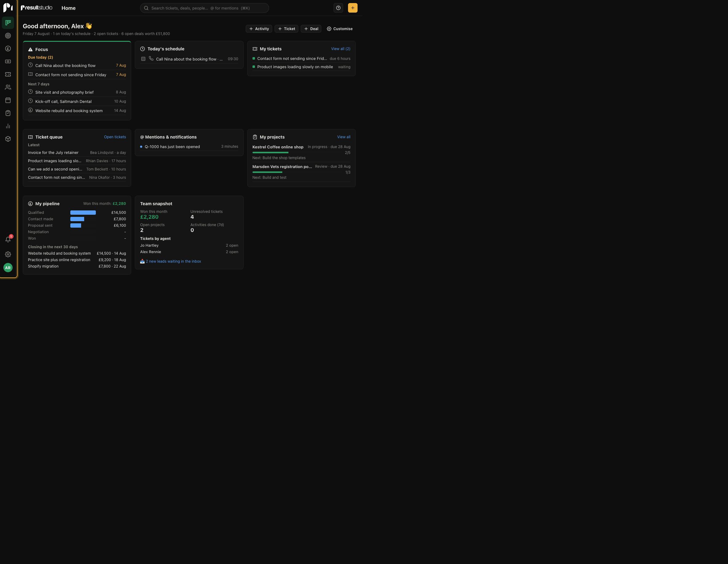This screenshot has height=564, width=728.
Task: Click the help question-mark icon
Action: coord(338,8)
